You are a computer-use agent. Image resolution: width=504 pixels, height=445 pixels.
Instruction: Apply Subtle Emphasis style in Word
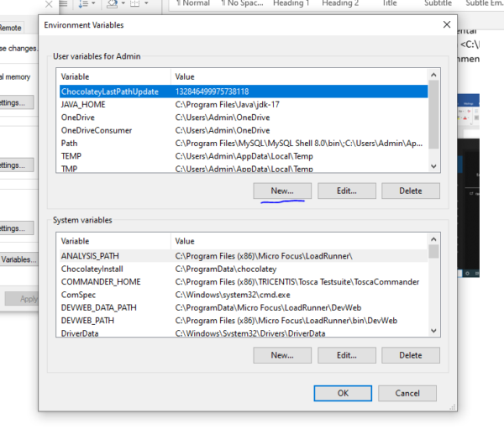pos(485,3)
